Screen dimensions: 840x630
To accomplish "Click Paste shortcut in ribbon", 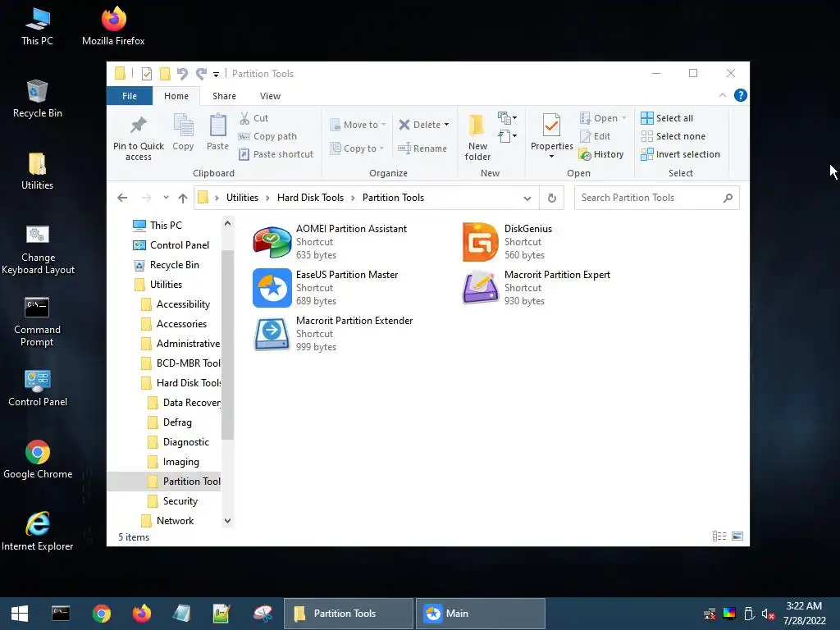I will coord(276,154).
